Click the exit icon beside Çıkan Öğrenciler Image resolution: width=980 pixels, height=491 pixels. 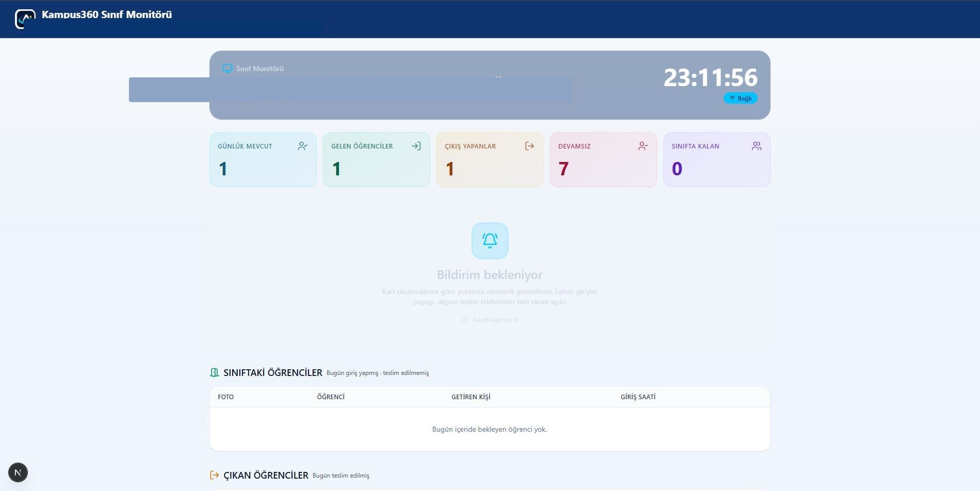pos(215,475)
